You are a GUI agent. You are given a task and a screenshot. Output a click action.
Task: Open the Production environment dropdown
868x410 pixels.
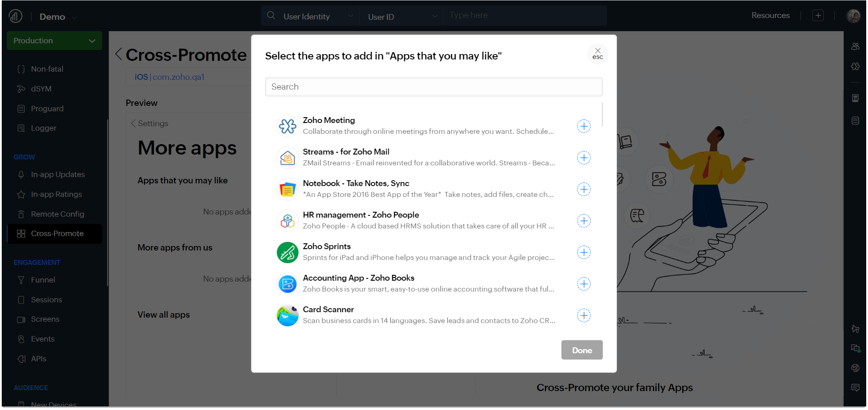click(54, 41)
